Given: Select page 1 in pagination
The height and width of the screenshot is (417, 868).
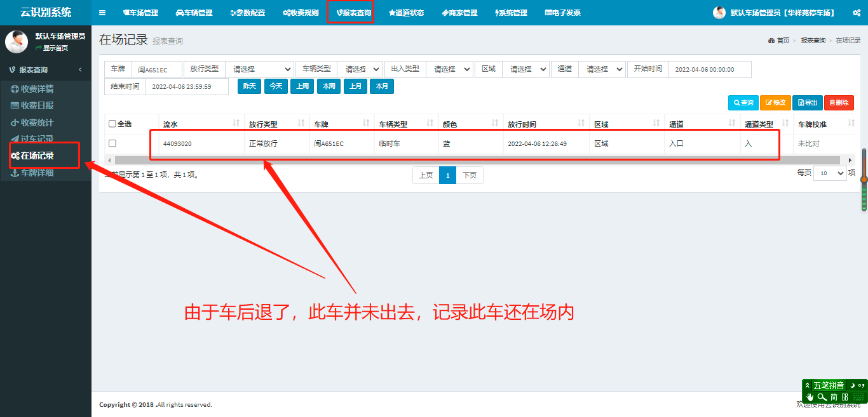Looking at the screenshot, I should (447, 175).
